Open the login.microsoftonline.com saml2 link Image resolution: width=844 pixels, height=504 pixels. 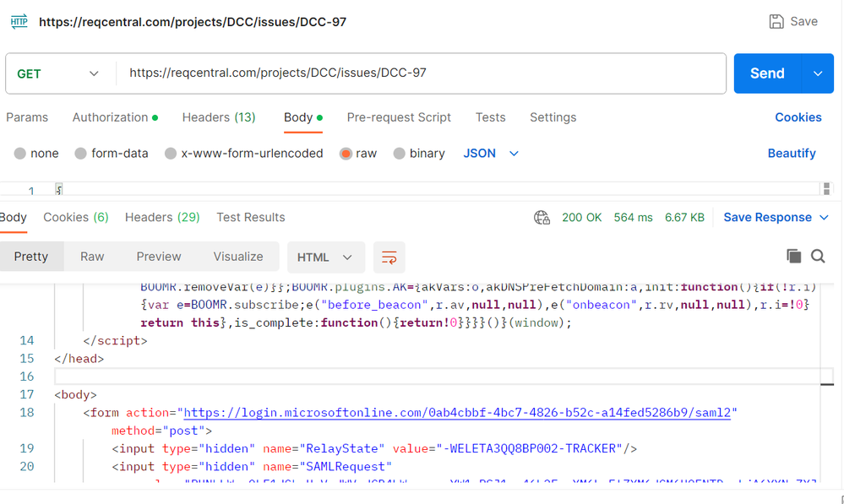tap(457, 413)
